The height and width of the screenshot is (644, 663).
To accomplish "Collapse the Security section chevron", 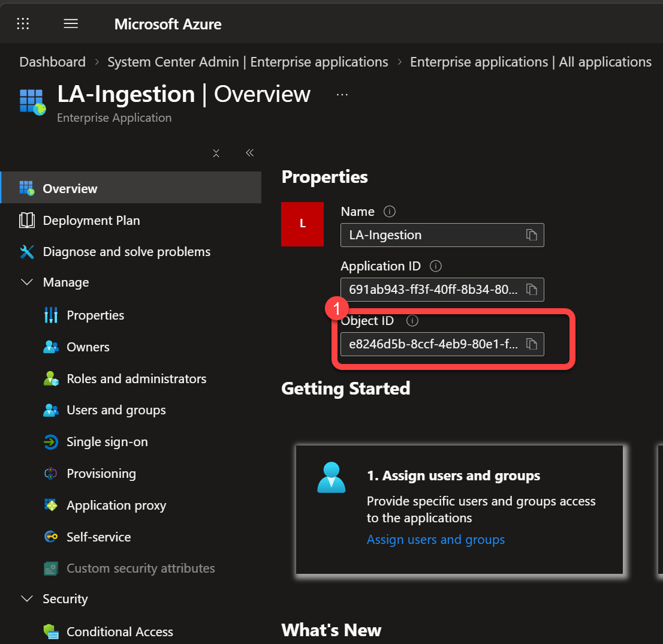I will tap(27, 599).
